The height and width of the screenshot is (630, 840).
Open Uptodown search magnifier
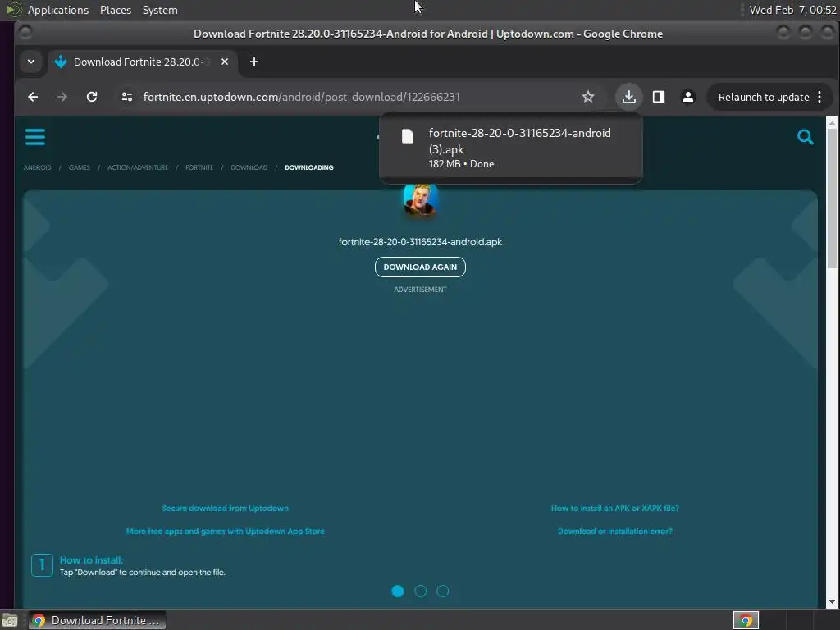pyautogui.click(x=805, y=137)
